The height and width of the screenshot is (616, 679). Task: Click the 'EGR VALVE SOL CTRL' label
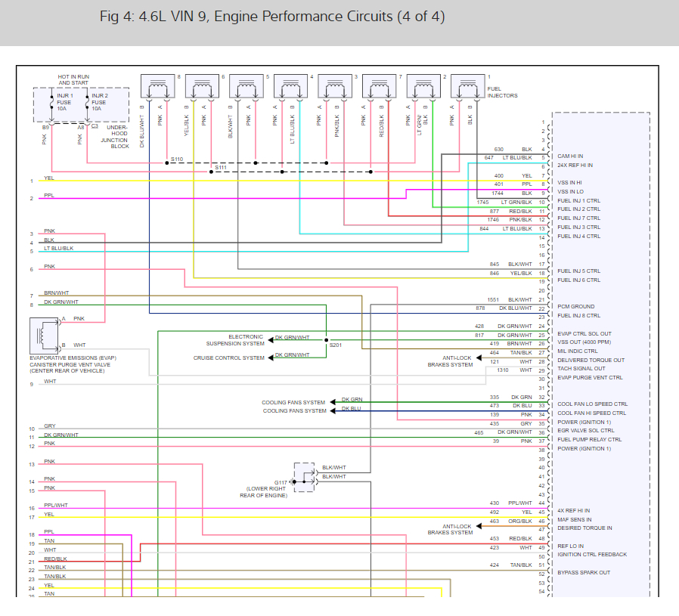pyautogui.click(x=585, y=430)
